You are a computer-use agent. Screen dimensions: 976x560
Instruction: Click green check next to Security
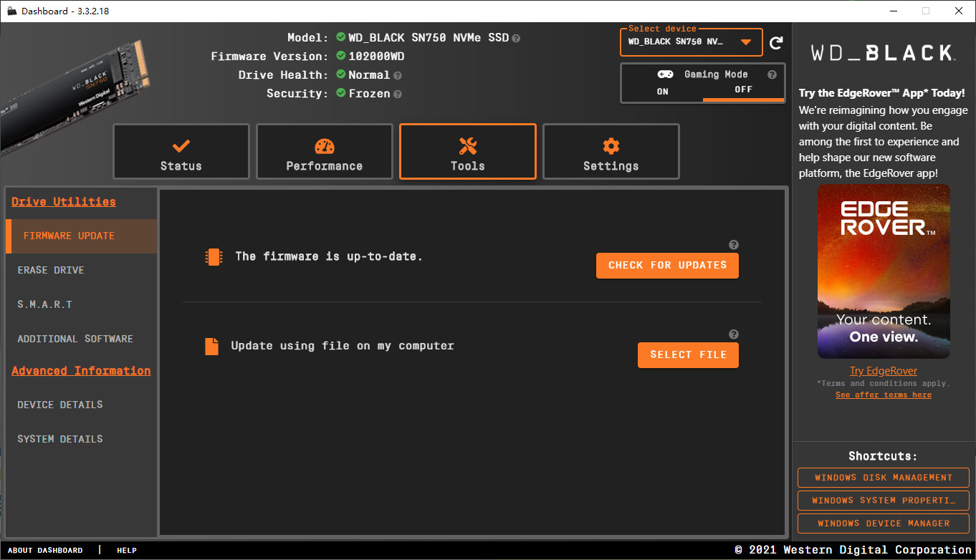[341, 93]
